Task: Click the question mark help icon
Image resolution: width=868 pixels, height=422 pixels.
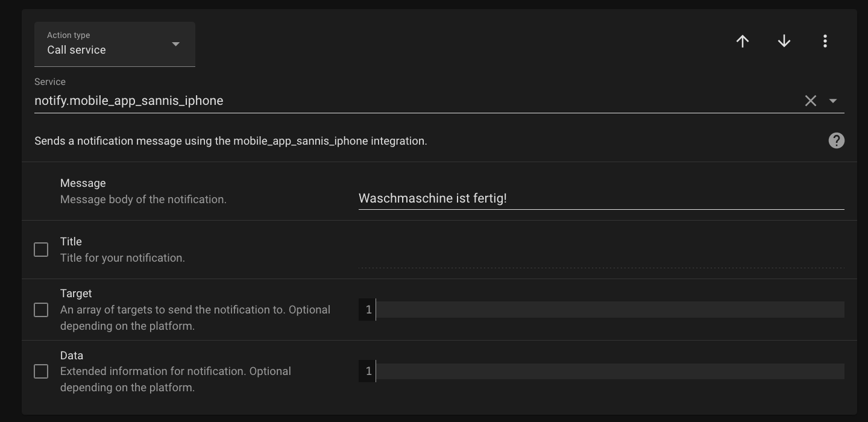Action: [836, 140]
